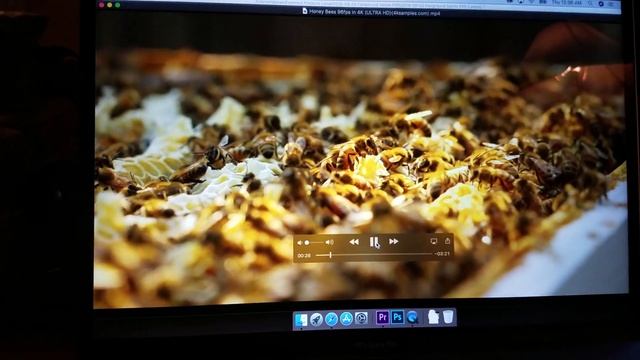Mute audio with the low-volume speaker icon
This screenshot has height=360, width=640.
[300, 243]
